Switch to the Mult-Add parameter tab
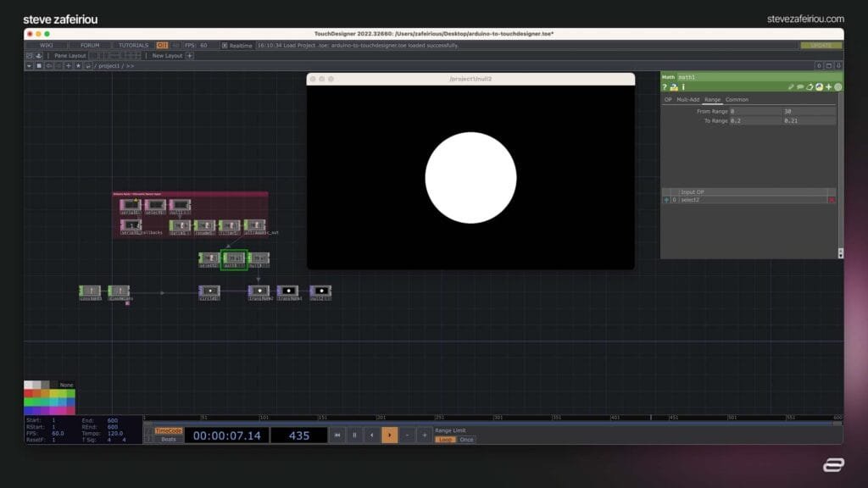868x488 pixels. [x=687, y=100]
